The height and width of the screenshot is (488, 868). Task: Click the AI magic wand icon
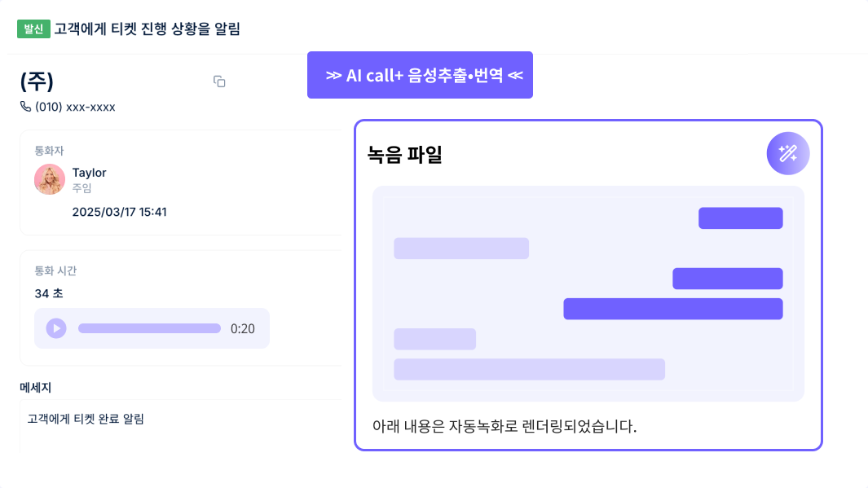(788, 153)
